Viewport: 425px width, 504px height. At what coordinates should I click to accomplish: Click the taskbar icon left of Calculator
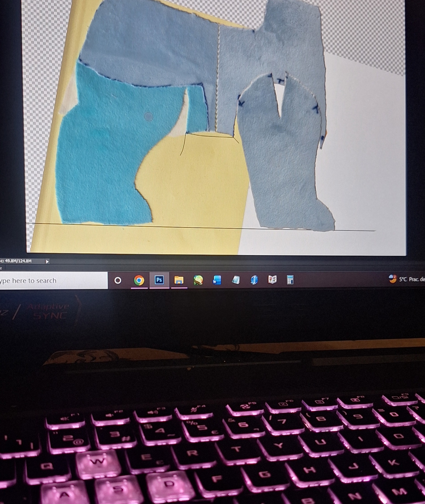coord(272,280)
